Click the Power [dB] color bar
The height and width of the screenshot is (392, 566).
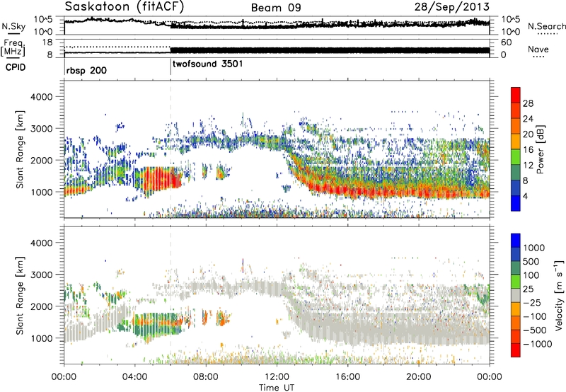point(516,149)
